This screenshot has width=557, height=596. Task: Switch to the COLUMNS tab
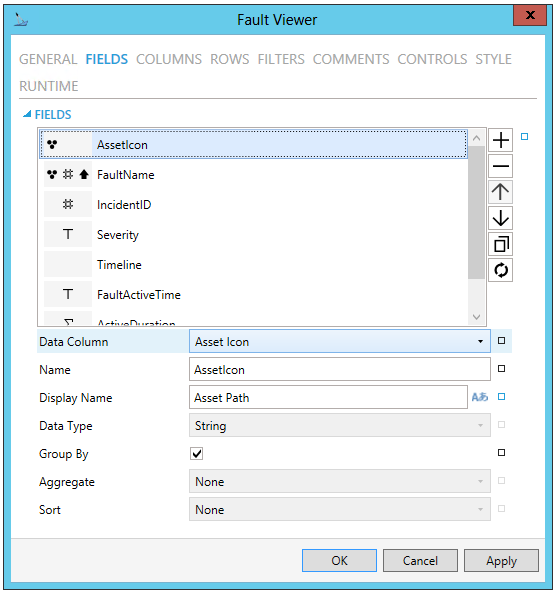169,59
